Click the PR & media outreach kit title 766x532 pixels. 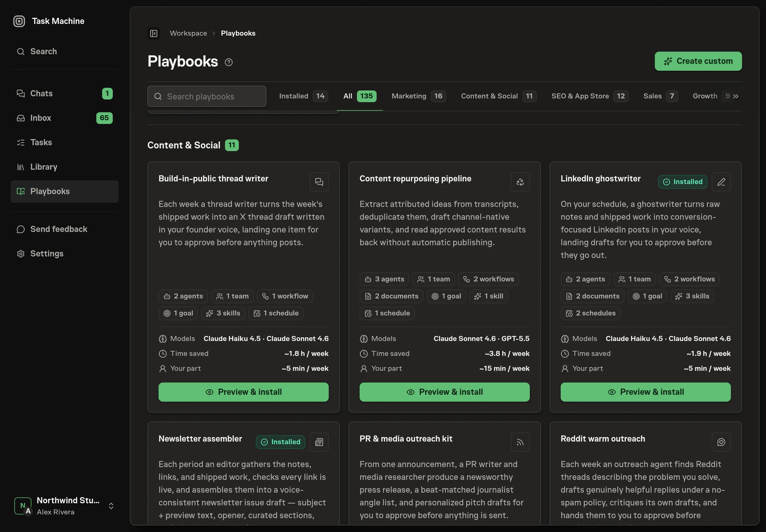(406, 438)
